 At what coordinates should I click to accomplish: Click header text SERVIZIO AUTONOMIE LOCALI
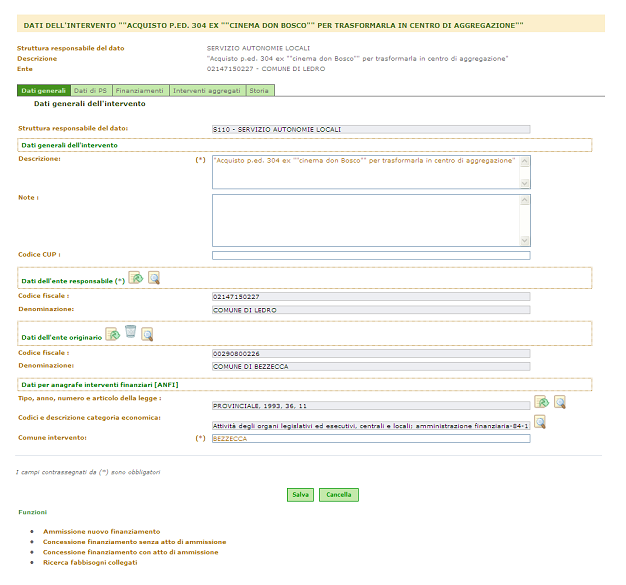point(258,48)
